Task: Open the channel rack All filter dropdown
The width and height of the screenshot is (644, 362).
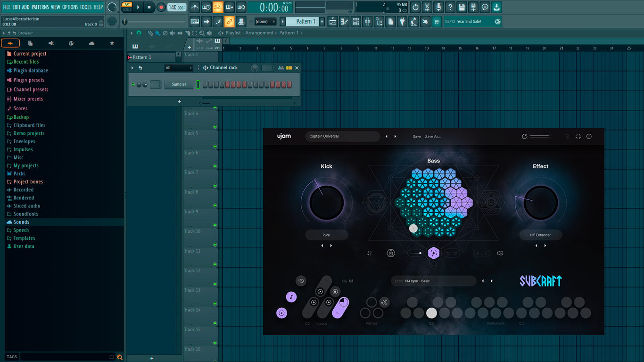Action: [x=178, y=68]
